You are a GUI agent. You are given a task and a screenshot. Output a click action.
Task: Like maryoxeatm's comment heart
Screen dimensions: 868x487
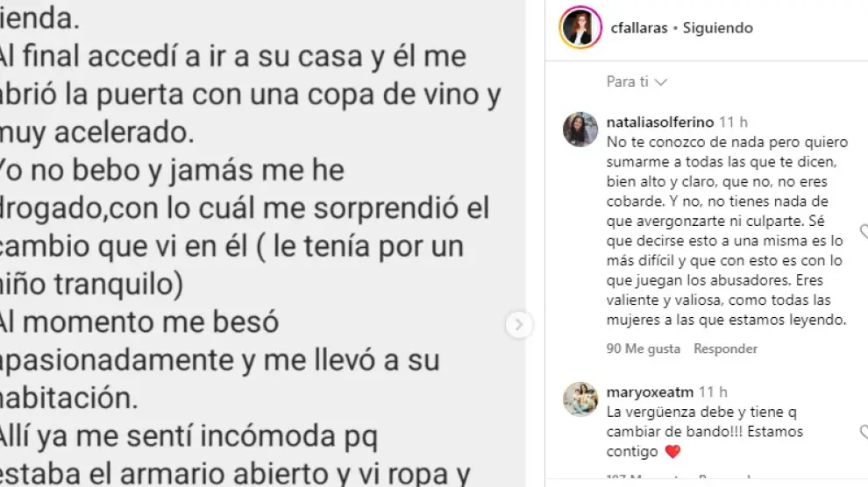tap(864, 432)
